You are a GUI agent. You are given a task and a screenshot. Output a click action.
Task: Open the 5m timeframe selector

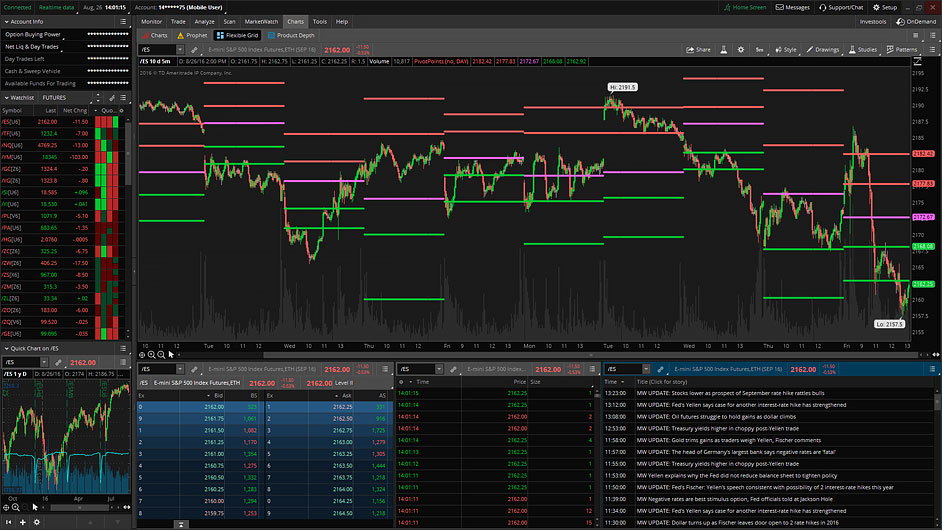click(759, 50)
